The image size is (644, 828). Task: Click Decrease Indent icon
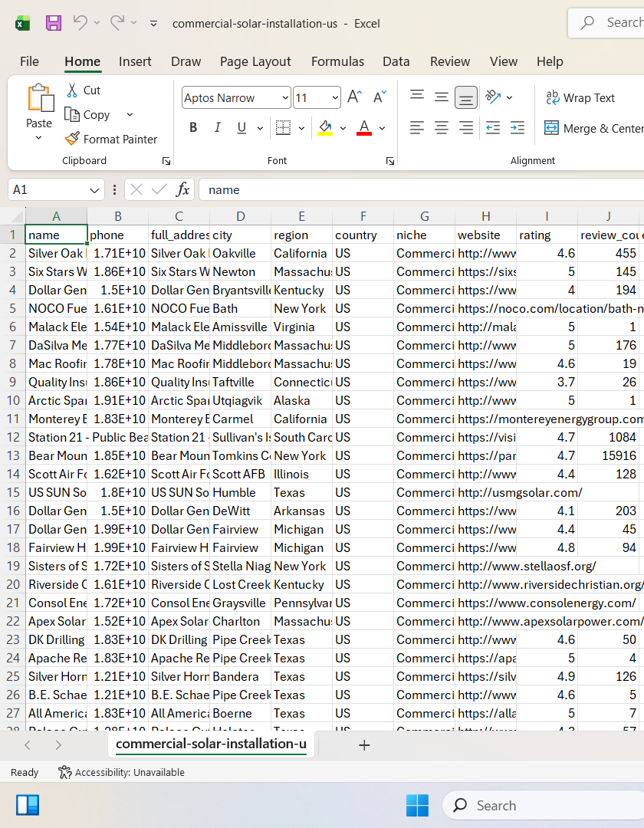(x=493, y=127)
